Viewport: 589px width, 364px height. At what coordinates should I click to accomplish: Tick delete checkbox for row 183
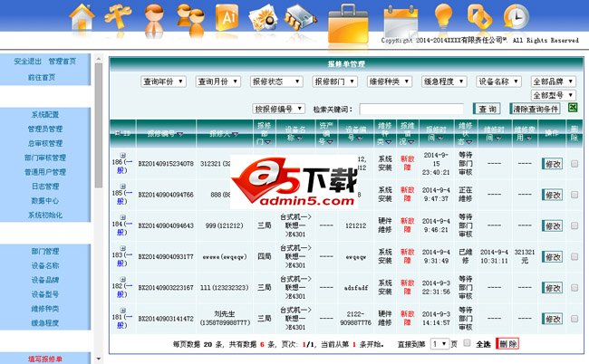[575, 256]
